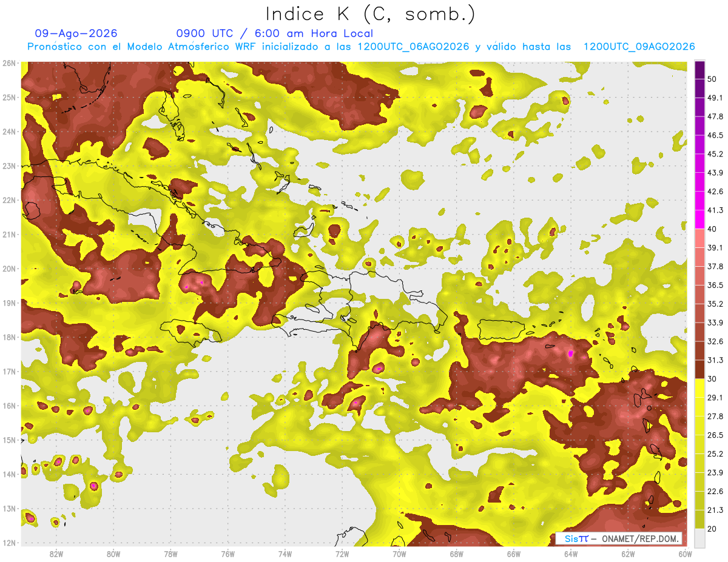Click the latitude axis label 22N
The image size is (728, 562).
(x=9, y=200)
